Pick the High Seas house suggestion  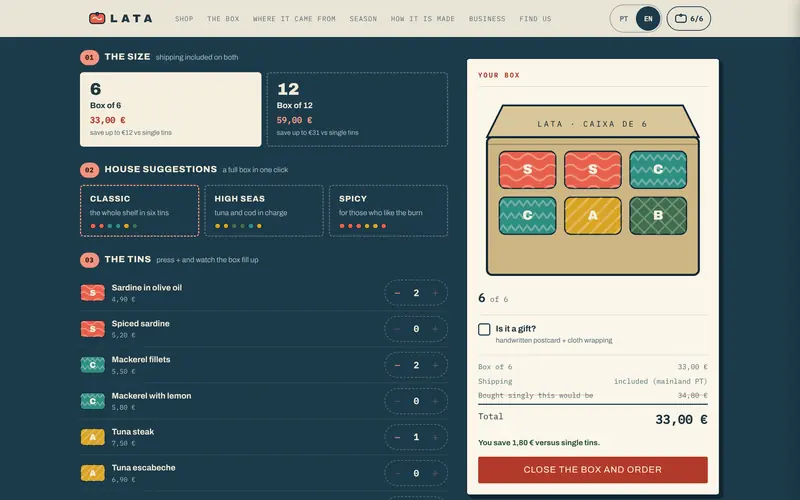[x=264, y=211]
